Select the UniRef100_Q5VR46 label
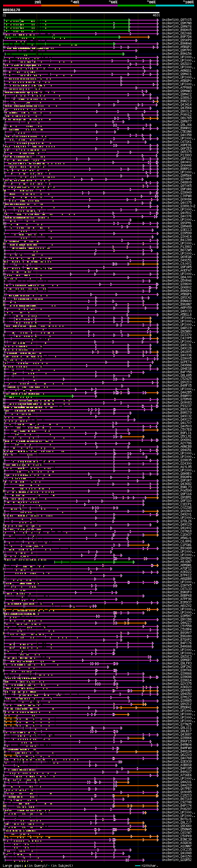Image resolution: width=197 pixels, height=868 pixels. point(177,281)
